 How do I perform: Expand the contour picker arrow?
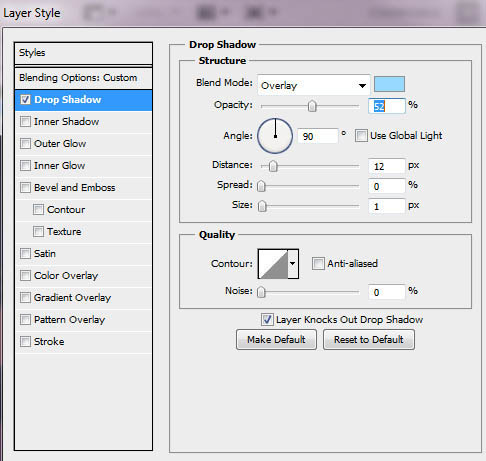[293, 264]
